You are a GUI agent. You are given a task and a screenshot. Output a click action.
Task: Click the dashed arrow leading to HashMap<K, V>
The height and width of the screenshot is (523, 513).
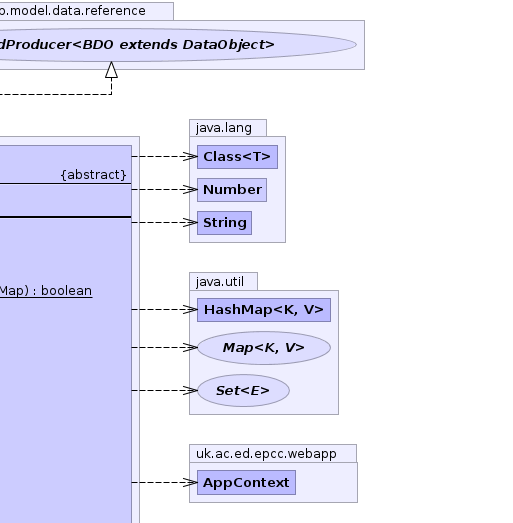[x=164, y=310]
